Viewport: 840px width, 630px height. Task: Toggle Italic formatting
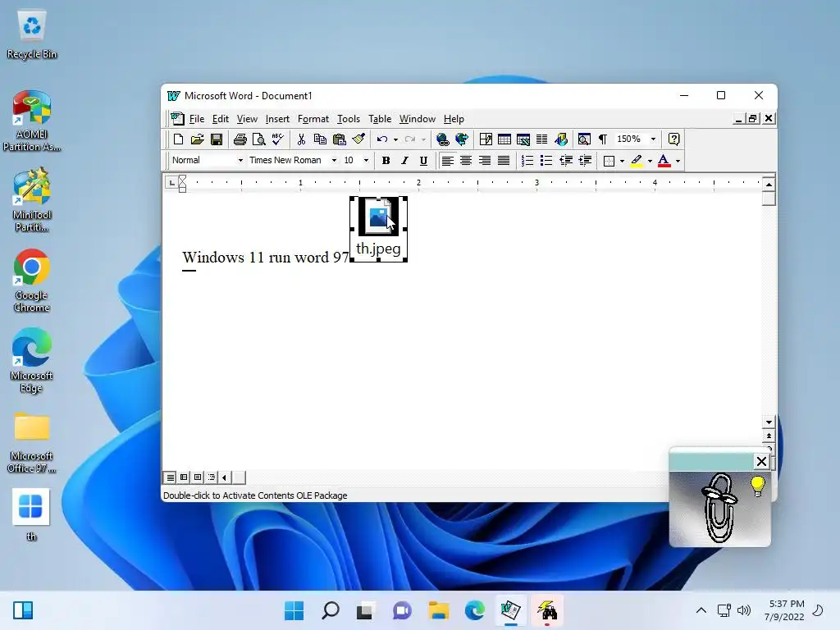pyautogui.click(x=404, y=160)
